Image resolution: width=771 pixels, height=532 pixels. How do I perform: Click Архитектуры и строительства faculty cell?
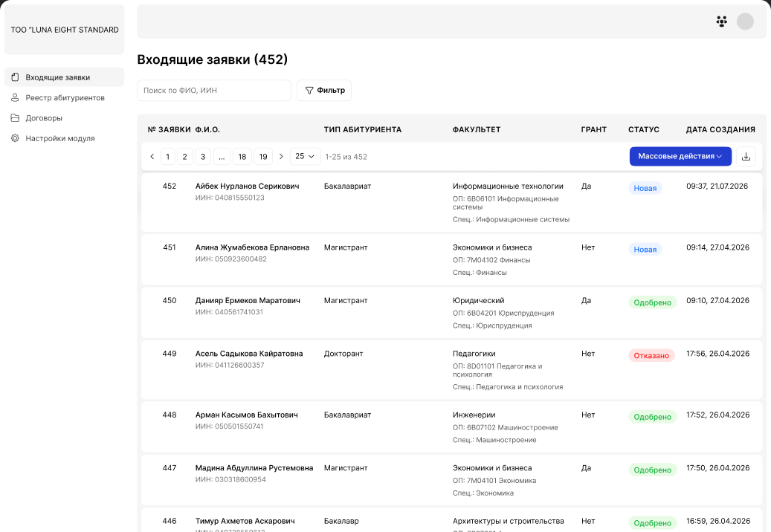pos(509,521)
